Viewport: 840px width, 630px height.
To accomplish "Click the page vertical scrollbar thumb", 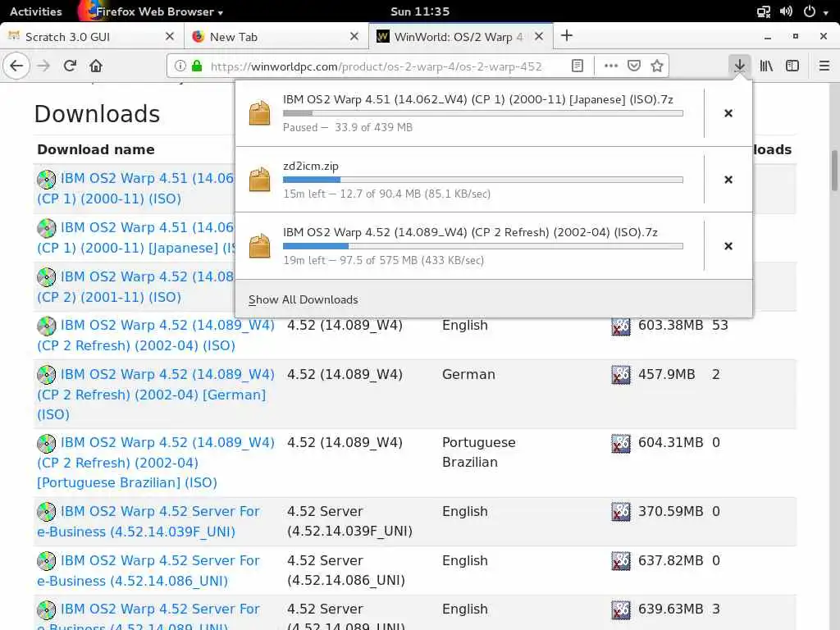I will (x=834, y=171).
